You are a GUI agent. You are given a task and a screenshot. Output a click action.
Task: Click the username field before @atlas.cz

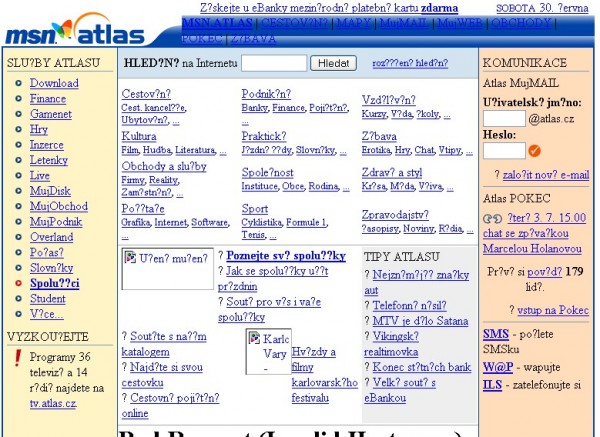tap(504, 119)
